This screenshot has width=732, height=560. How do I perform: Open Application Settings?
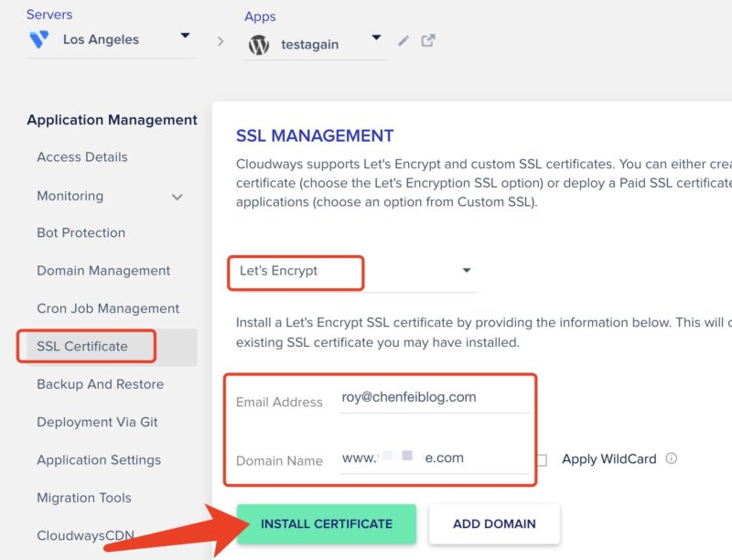coord(99,459)
